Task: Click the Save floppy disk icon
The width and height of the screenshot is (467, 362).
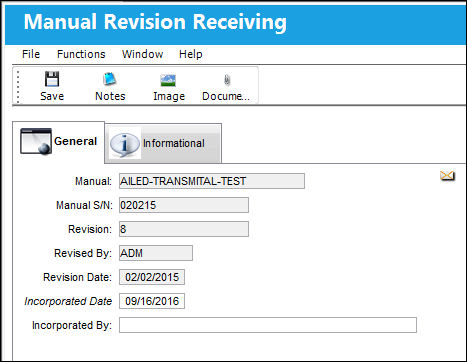Action: tap(52, 79)
